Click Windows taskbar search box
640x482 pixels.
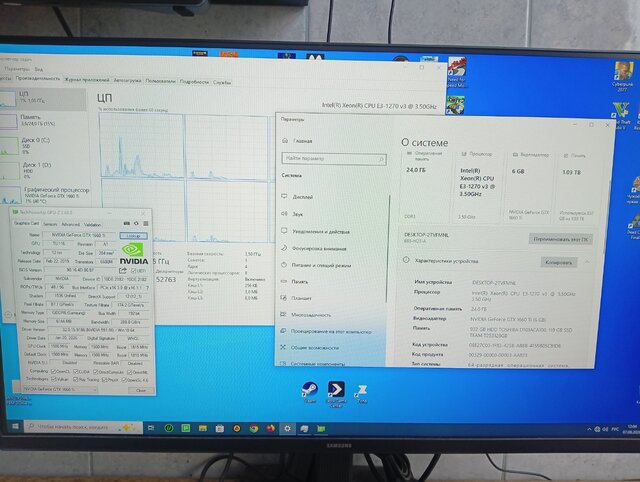[83, 427]
